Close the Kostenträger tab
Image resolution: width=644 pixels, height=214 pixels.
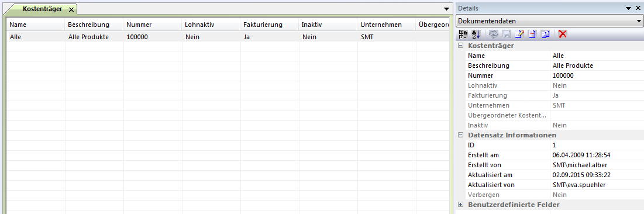[x=71, y=9]
